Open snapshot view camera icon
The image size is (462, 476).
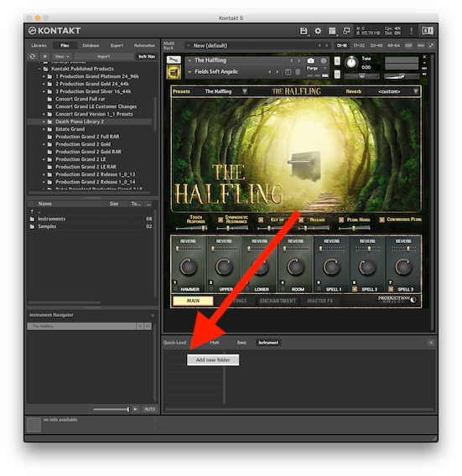click(310, 60)
